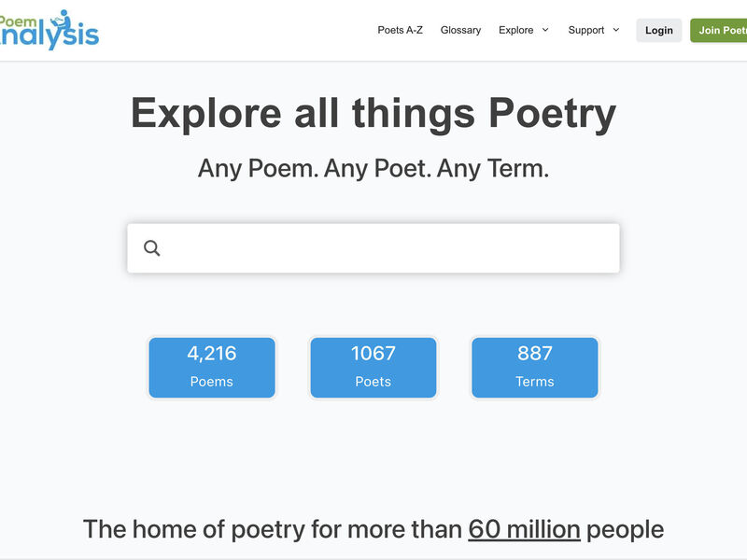The height and width of the screenshot is (560, 747).
Task: Click the Explore all things Poetry heading
Action: (373, 113)
